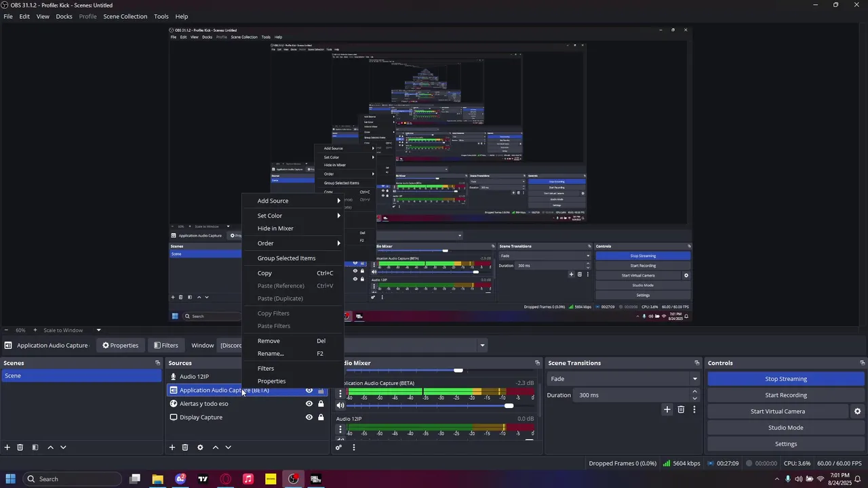Open scene filters icon in Scenes dock

pos(35,447)
